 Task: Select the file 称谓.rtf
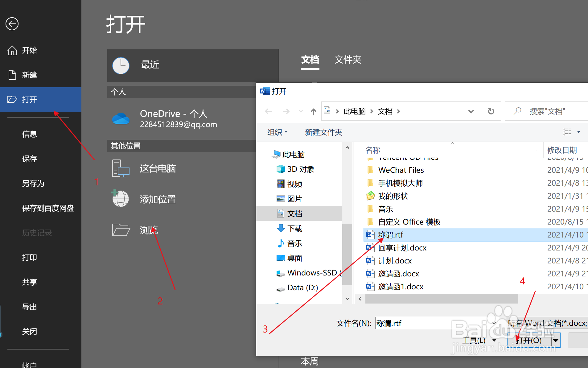click(476, 235)
